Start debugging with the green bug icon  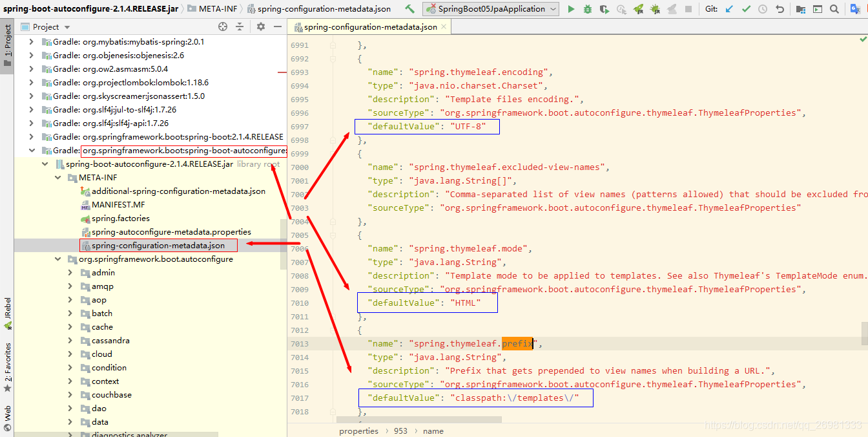(x=588, y=9)
